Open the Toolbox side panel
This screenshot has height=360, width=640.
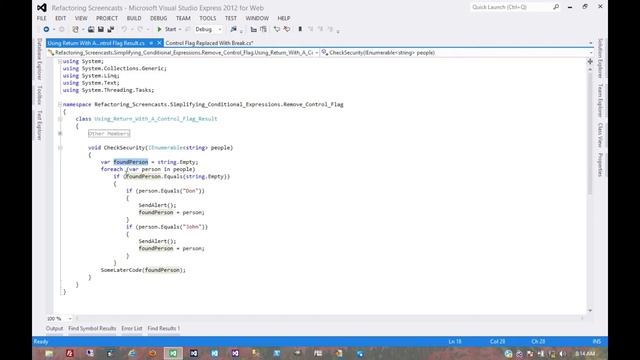(x=39, y=95)
